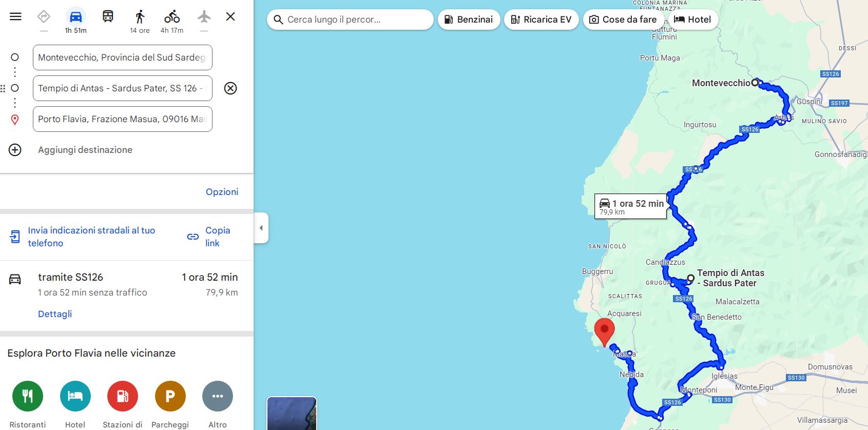Select public transit travel mode
The width and height of the screenshot is (868, 430).
(x=108, y=17)
